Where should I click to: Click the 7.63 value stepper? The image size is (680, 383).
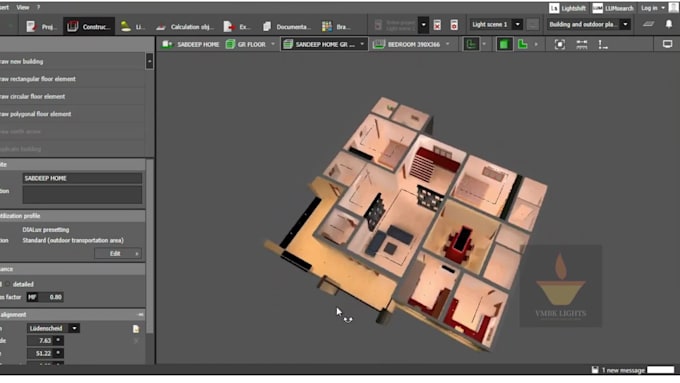[x=58, y=340]
